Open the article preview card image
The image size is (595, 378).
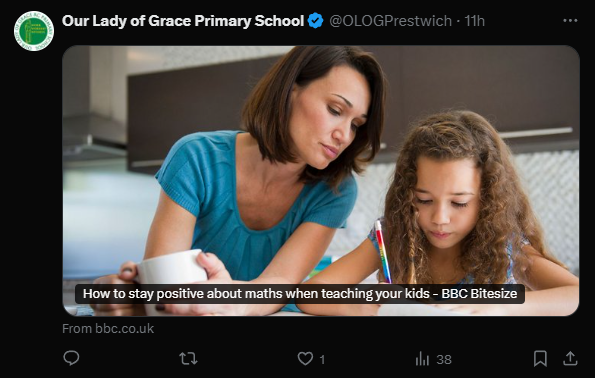[x=321, y=181]
